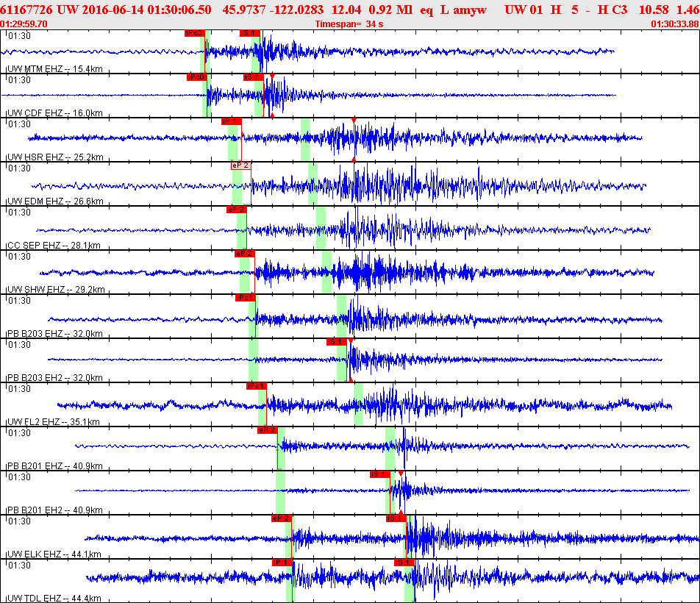700x603 pixels.
Task: Click the red amplitude triangle atop HSR trace
Action: (x=354, y=121)
